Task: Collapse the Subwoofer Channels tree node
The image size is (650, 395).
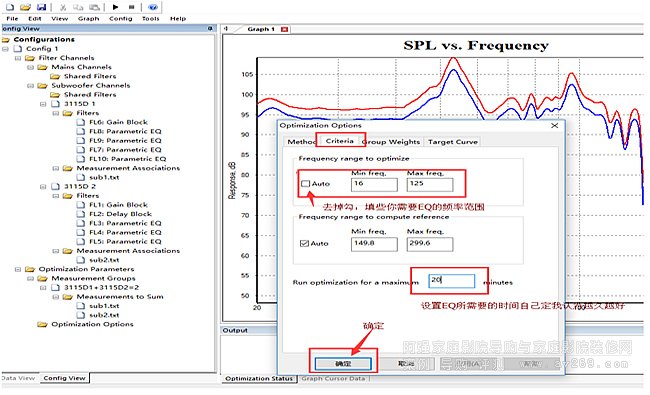Action: point(30,86)
